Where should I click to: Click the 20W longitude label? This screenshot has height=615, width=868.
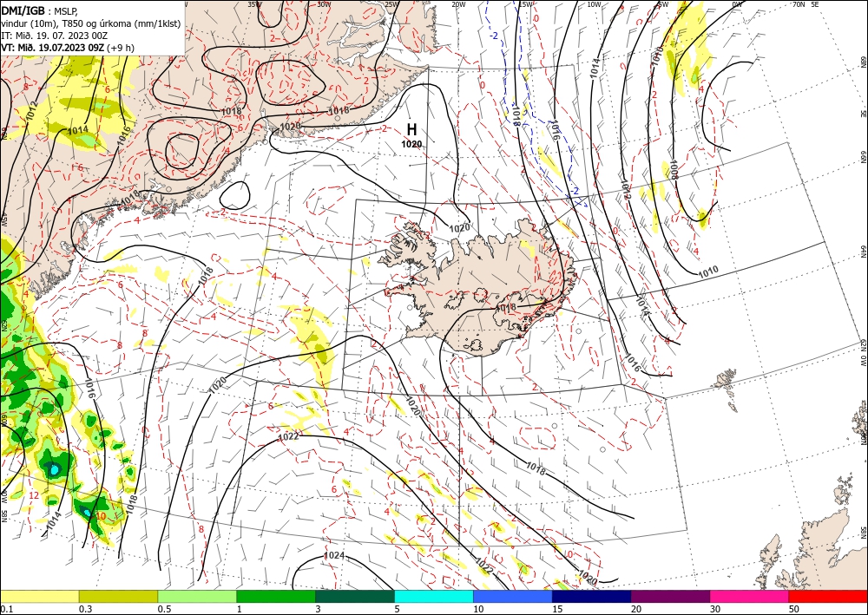coord(458,4)
